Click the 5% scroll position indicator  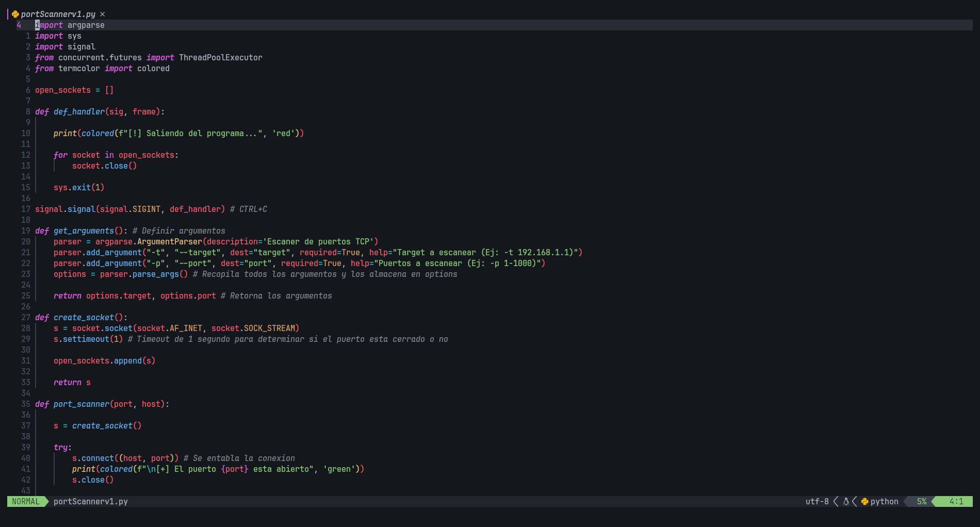(x=922, y=501)
